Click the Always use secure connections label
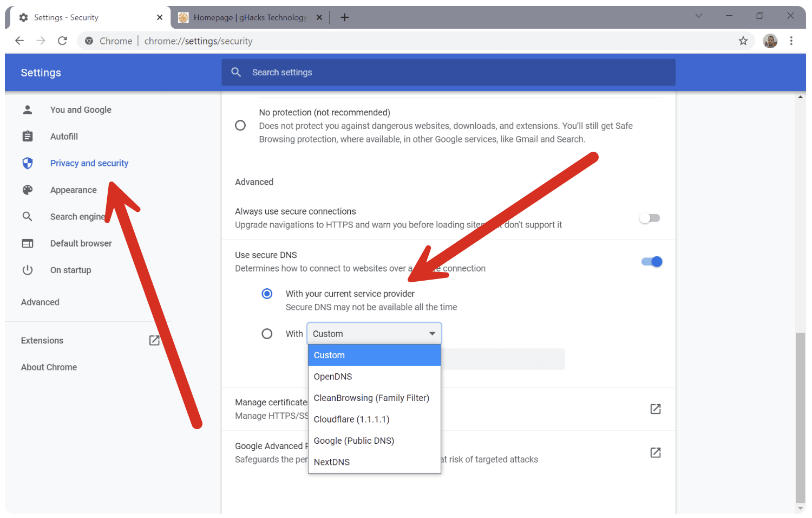This screenshot has height=518, width=812. 296,211
